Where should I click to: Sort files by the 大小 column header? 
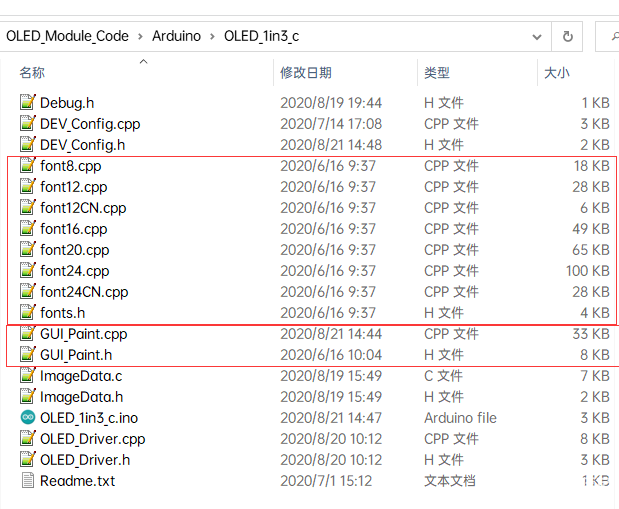(x=557, y=73)
